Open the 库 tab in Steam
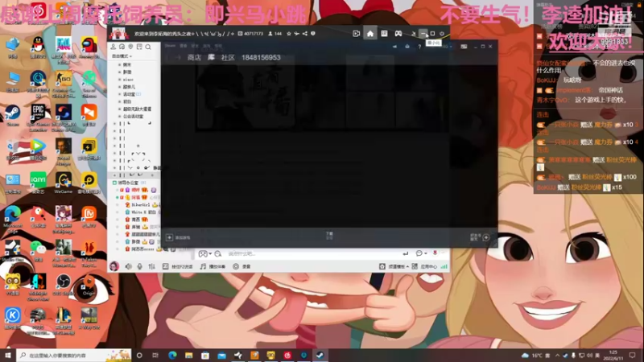The height and width of the screenshot is (362, 644). [211, 57]
